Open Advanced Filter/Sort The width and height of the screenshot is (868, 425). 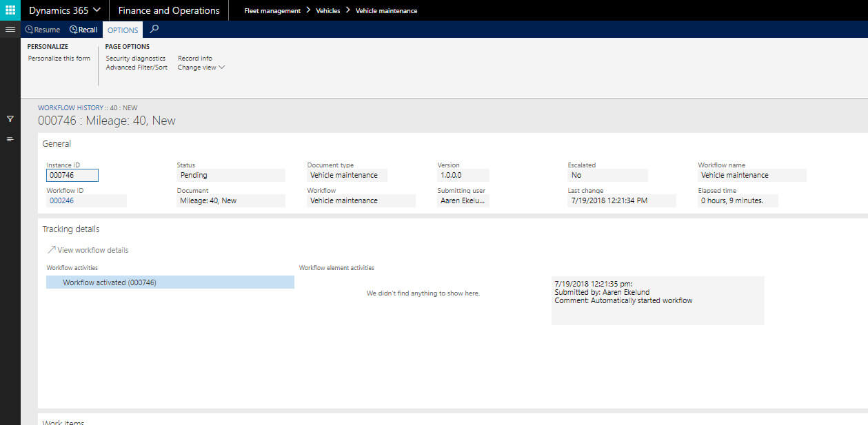click(137, 68)
